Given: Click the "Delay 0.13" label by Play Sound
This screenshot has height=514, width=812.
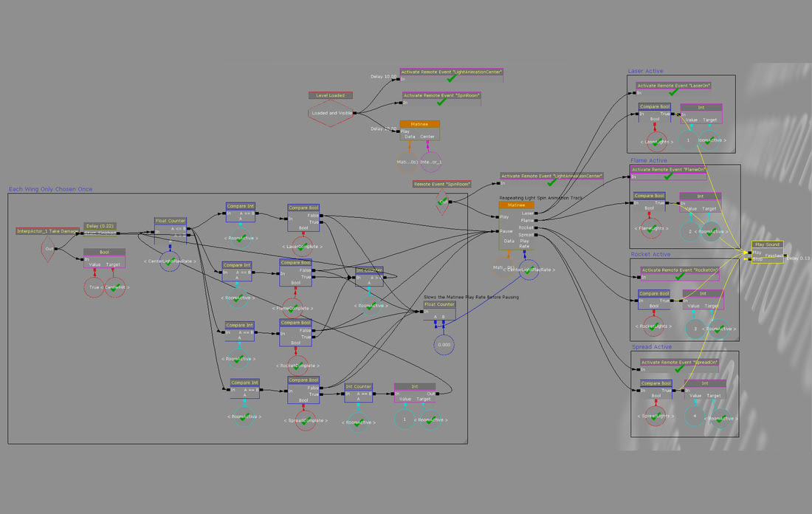Looking at the screenshot, I should [x=798, y=258].
